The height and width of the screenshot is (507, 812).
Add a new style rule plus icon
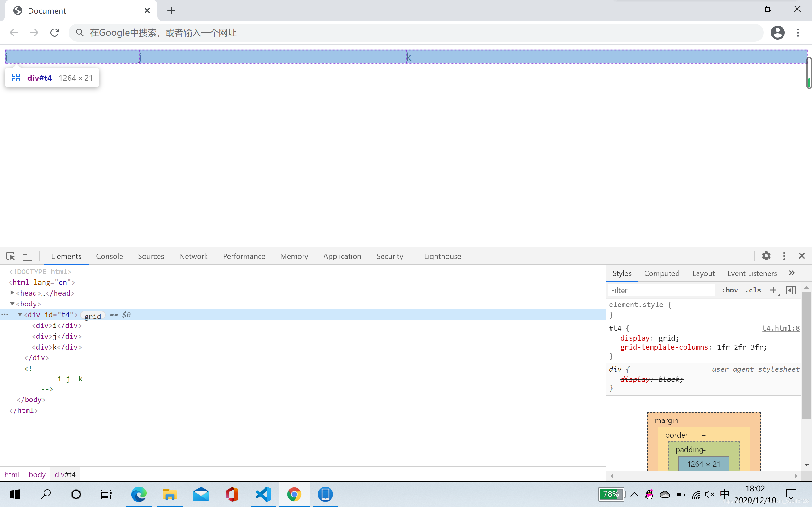coord(773,290)
